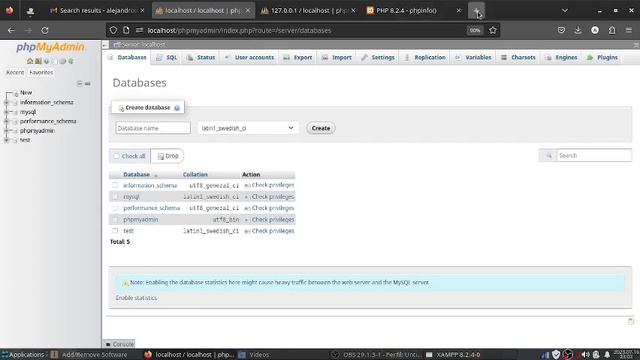Screen dimensions: 640x360
Task: Select test row checkbox
Action: 115,231
